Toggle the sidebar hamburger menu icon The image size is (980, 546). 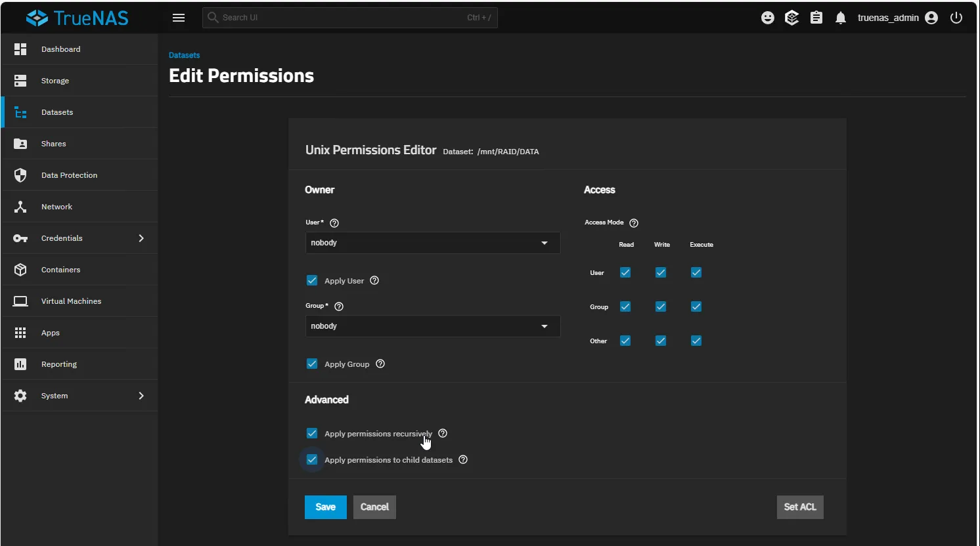pyautogui.click(x=179, y=18)
